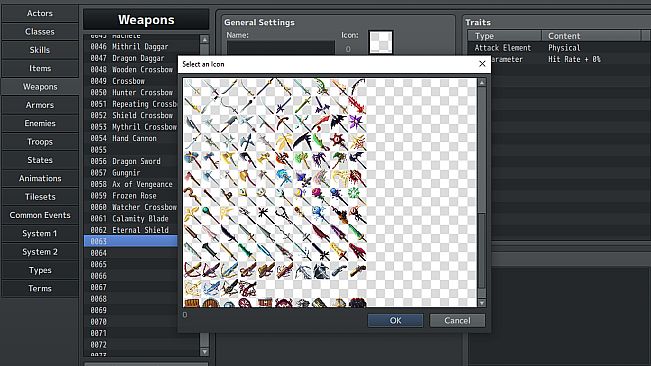This screenshot has width=651, height=366.
Task: Click the icon list scroll-up arrow
Action: coord(482,83)
